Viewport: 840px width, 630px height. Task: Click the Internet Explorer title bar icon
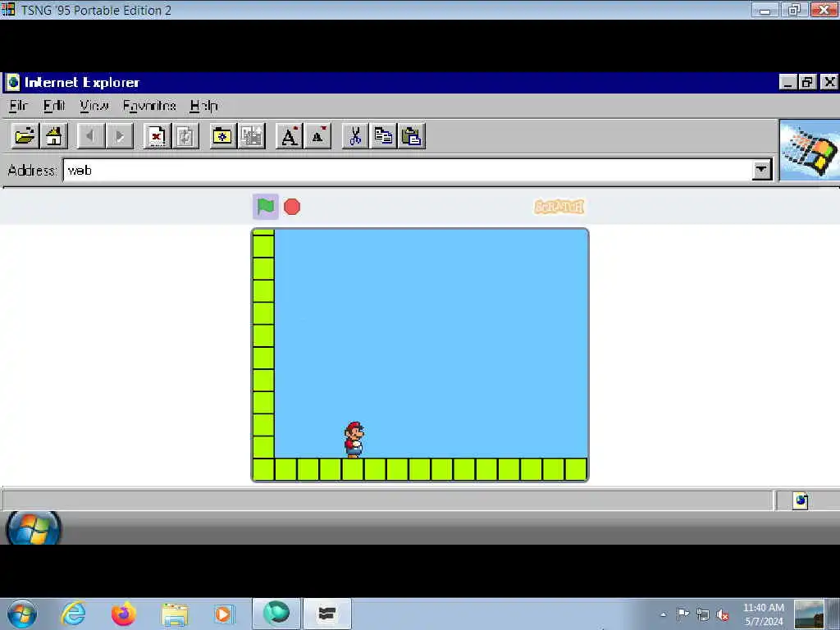click(x=13, y=82)
